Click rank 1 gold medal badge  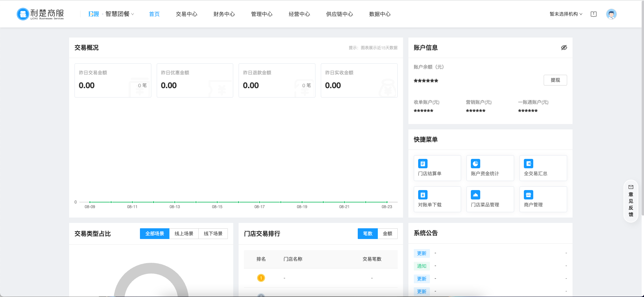point(261,278)
